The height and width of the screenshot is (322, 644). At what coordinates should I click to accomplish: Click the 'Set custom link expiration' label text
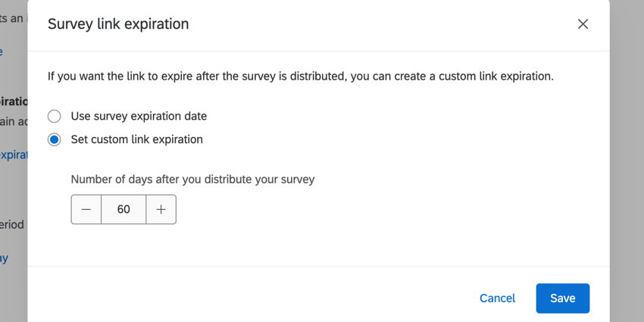click(x=136, y=139)
